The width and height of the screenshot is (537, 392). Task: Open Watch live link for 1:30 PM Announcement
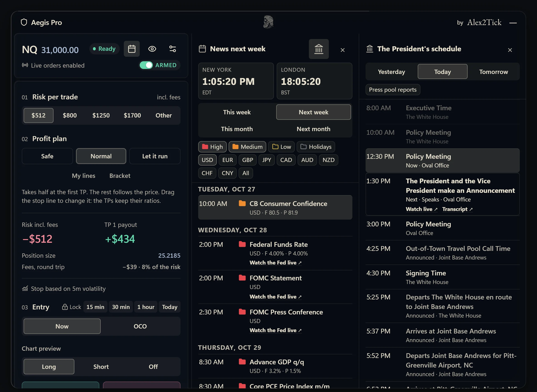(422, 209)
